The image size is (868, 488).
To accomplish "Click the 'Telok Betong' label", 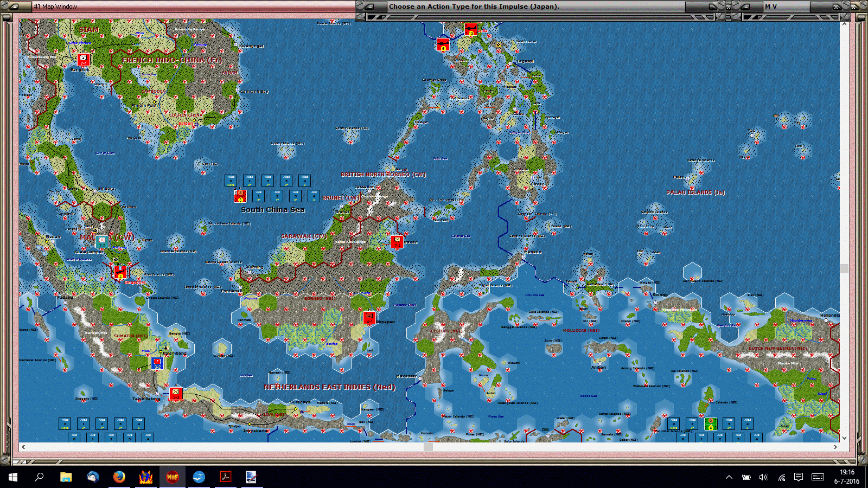I will [146, 399].
